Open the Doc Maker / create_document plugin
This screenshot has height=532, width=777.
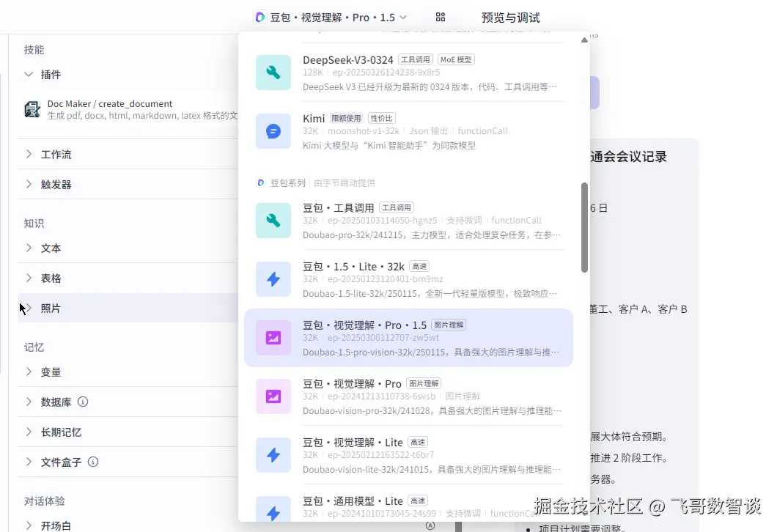pyautogui.click(x=132, y=109)
